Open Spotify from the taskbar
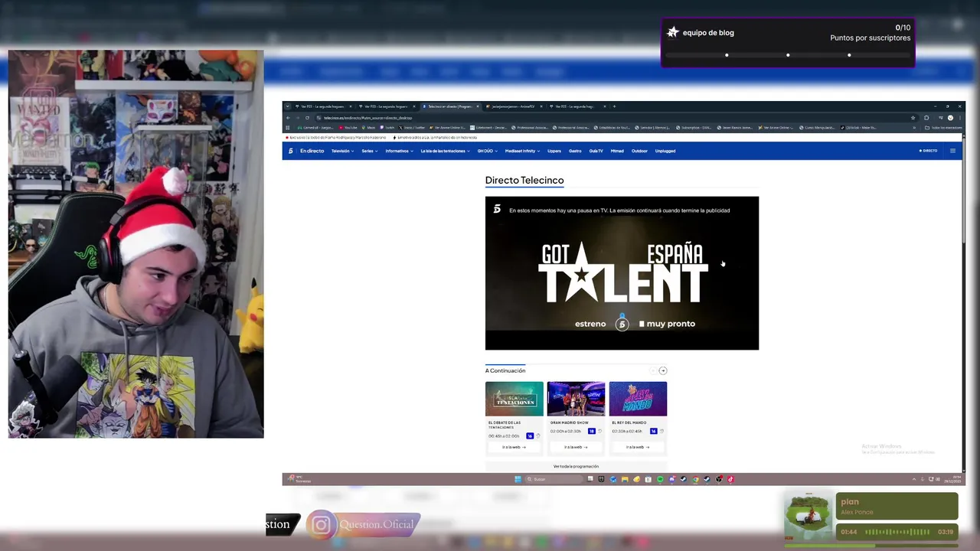980x551 pixels. click(660, 479)
